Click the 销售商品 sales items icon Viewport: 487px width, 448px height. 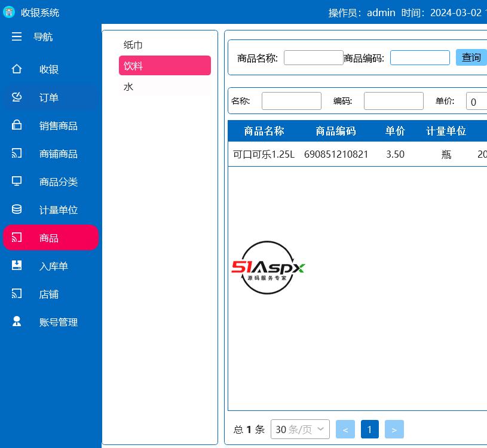(16, 125)
